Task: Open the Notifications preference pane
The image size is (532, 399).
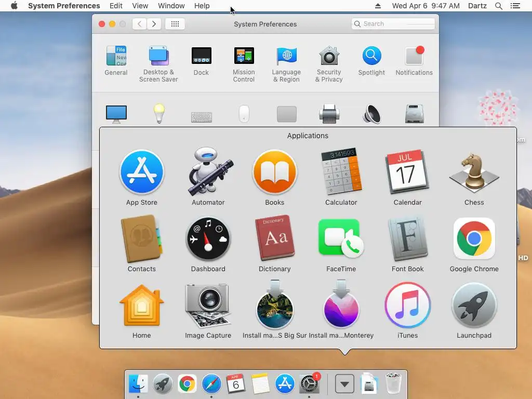Action: pyautogui.click(x=414, y=61)
